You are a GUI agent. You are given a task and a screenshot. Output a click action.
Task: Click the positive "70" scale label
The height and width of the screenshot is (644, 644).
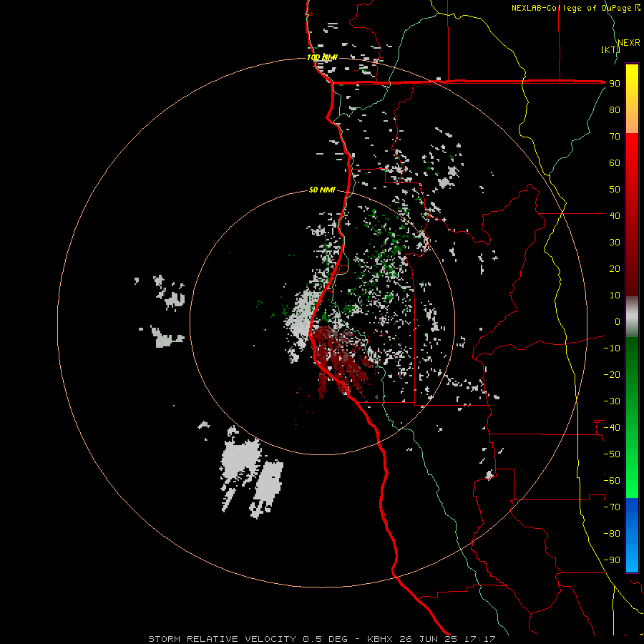(x=615, y=137)
